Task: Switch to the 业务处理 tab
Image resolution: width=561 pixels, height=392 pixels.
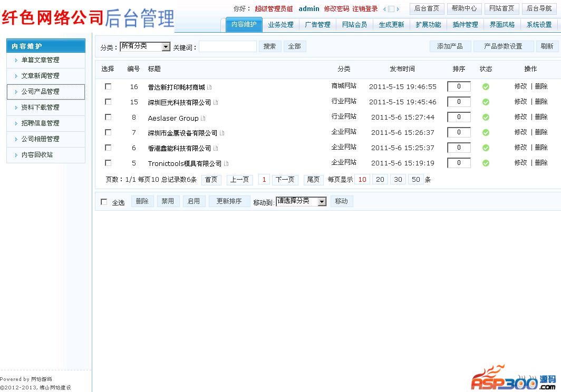Action: click(x=281, y=25)
